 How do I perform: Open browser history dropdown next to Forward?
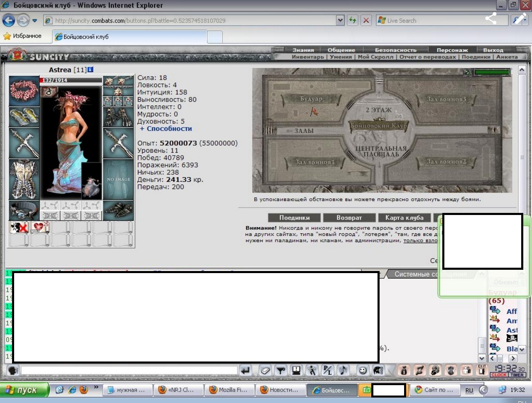35,20
